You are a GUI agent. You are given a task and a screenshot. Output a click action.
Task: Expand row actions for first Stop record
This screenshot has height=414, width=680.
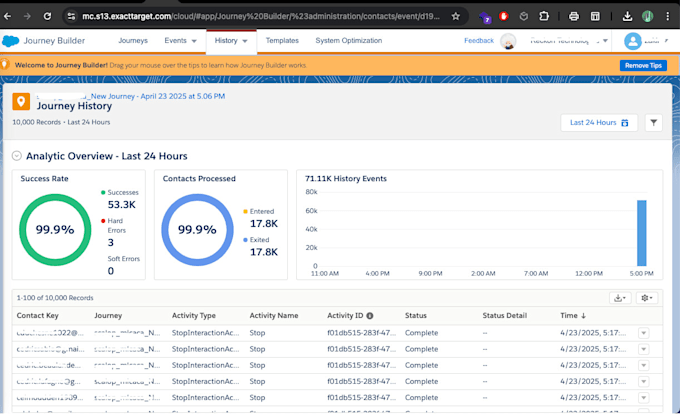[644, 333]
